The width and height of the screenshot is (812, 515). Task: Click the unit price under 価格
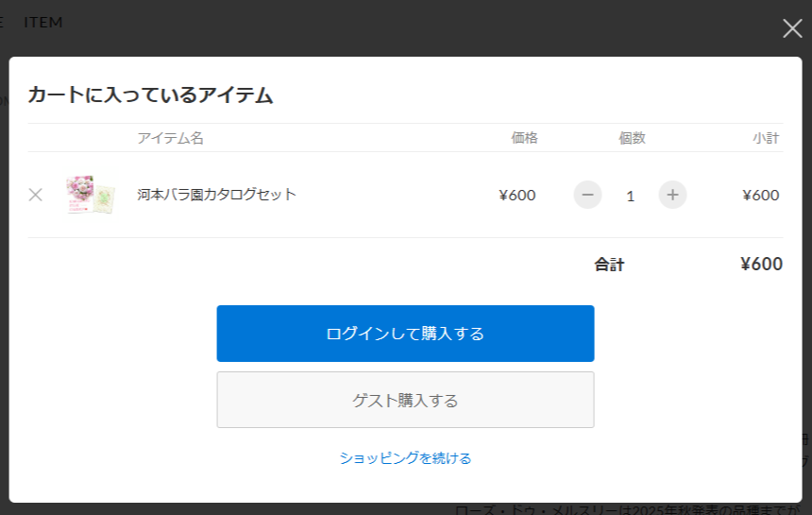517,196
